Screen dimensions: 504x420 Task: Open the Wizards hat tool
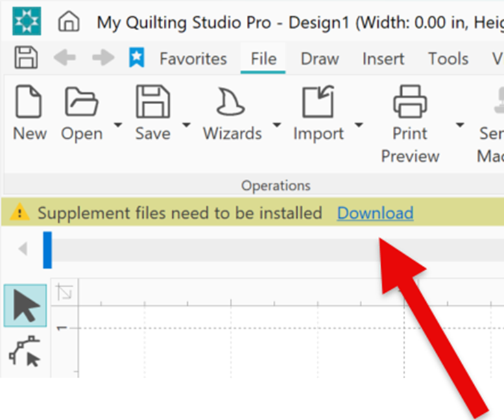coord(232,113)
